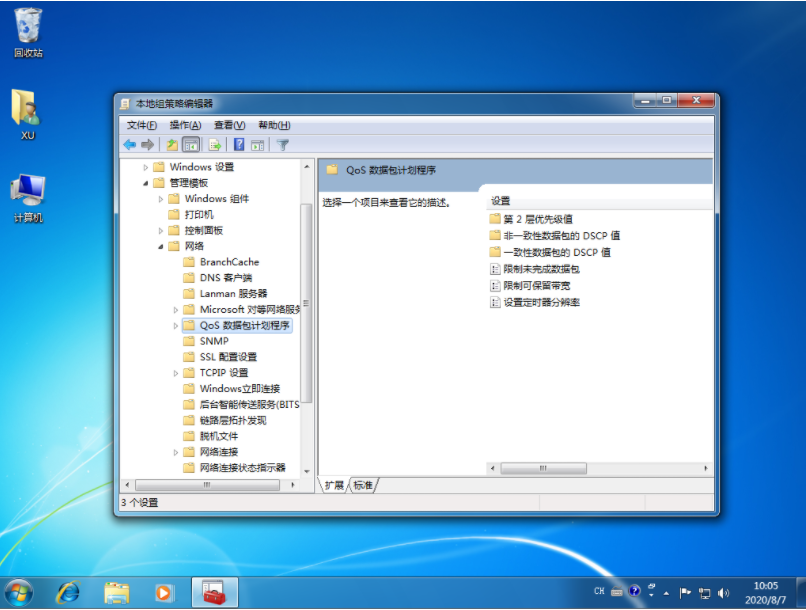Toggle the Show/Hide Console Tree icon
This screenshot has height=610, width=806.
pyautogui.click(x=191, y=144)
